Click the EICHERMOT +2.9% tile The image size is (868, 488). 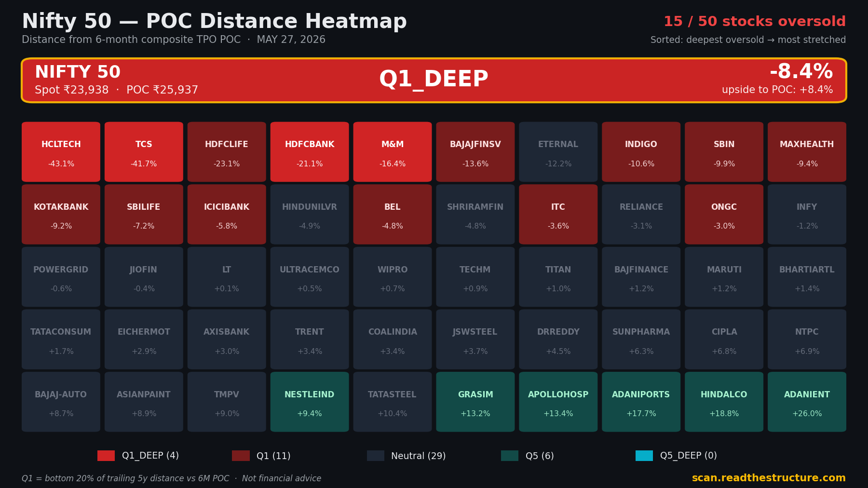tap(144, 339)
